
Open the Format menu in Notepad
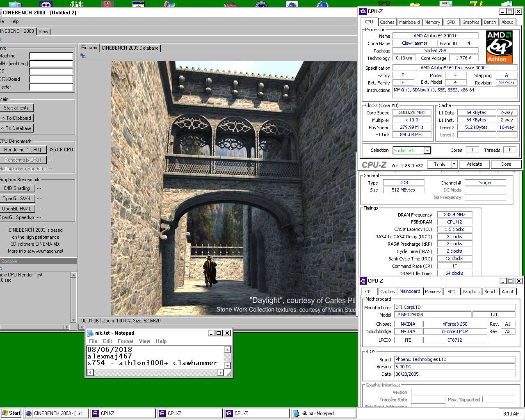pyautogui.click(x=126, y=341)
